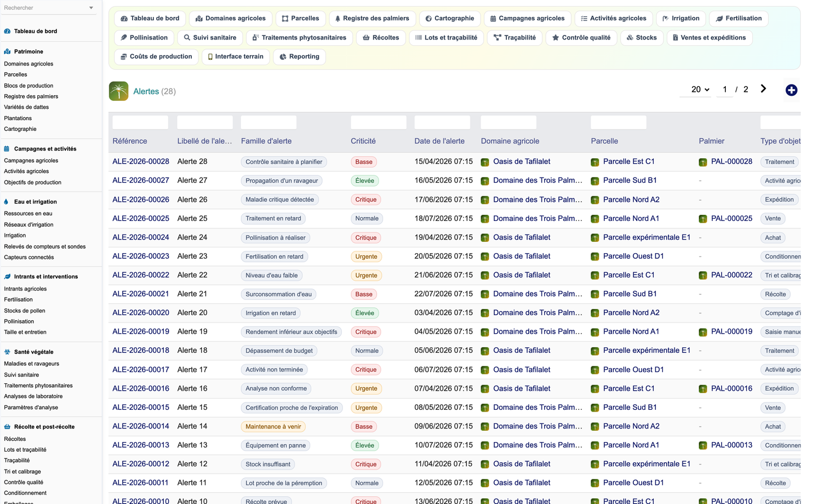The image size is (815, 504).
Task: Click the page number input field
Action: coord(725,90)
